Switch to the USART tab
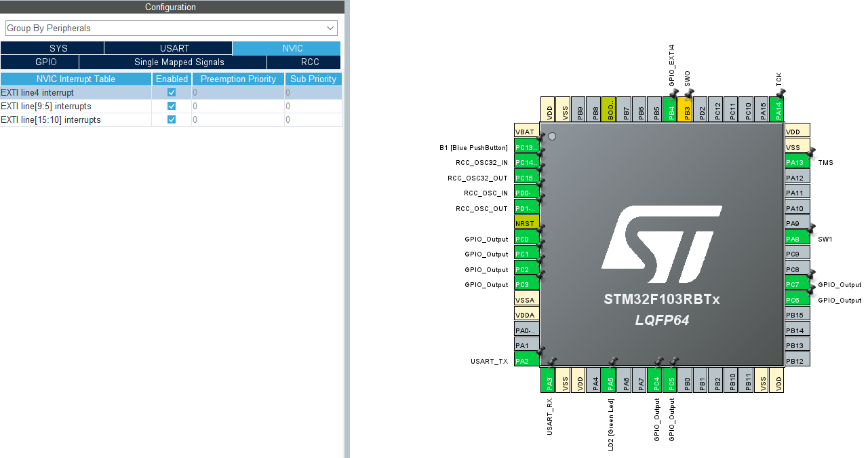Image resolution: width=868 pixels, height=458 pixels. pyautogui.click(x=168, y=48)
